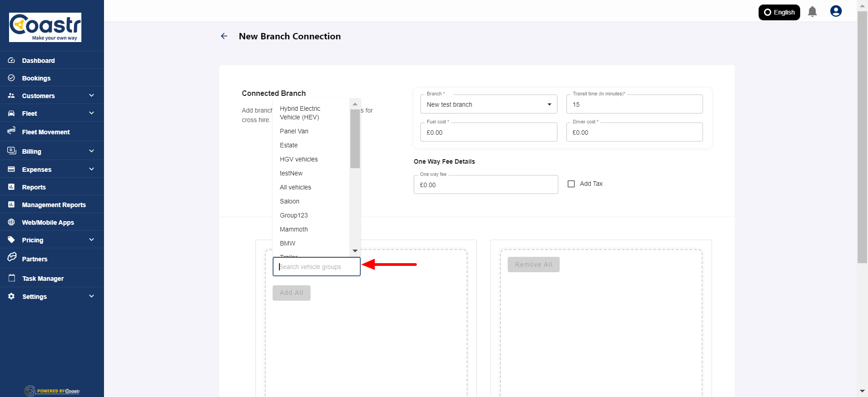Image resolution: width=868 pixels, height=397 pixels.
Task: Click the notification bell icon
Action: coord(812,12)
